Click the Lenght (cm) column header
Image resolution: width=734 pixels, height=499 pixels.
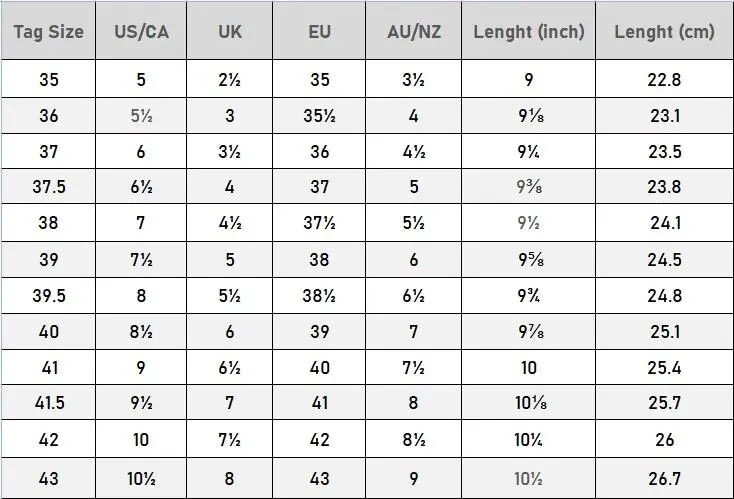[664, 32]
